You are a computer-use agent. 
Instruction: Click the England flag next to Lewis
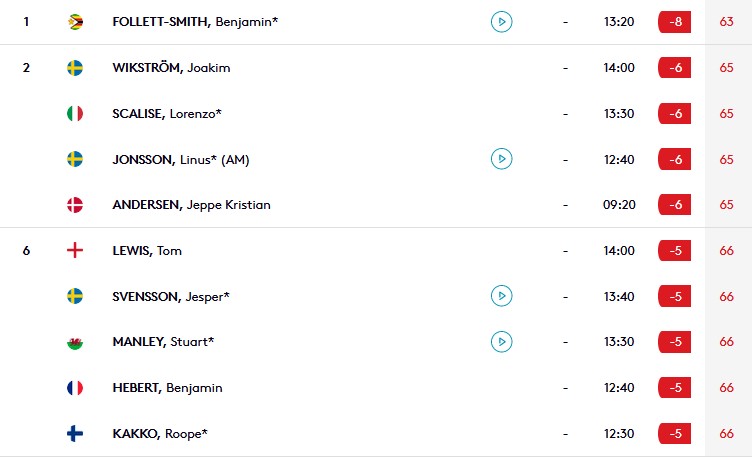click(x=75, y=250)
